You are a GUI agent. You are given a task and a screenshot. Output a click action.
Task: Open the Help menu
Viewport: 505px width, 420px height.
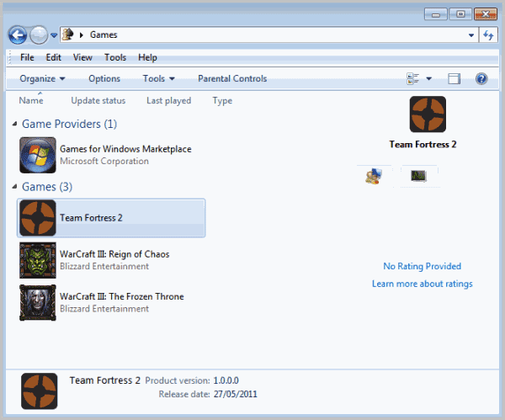147,57
